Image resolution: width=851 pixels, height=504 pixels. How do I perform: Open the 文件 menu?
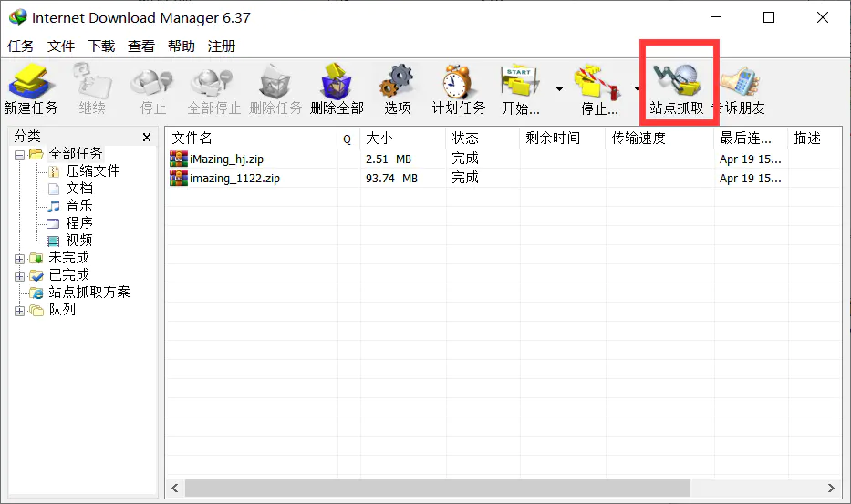click(61, 46)
